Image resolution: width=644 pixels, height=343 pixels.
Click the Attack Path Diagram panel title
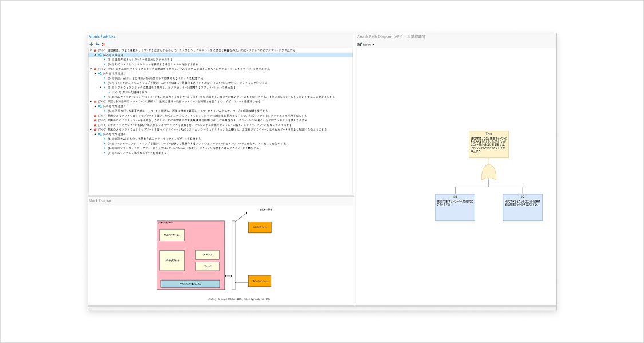tap(391, 37)
